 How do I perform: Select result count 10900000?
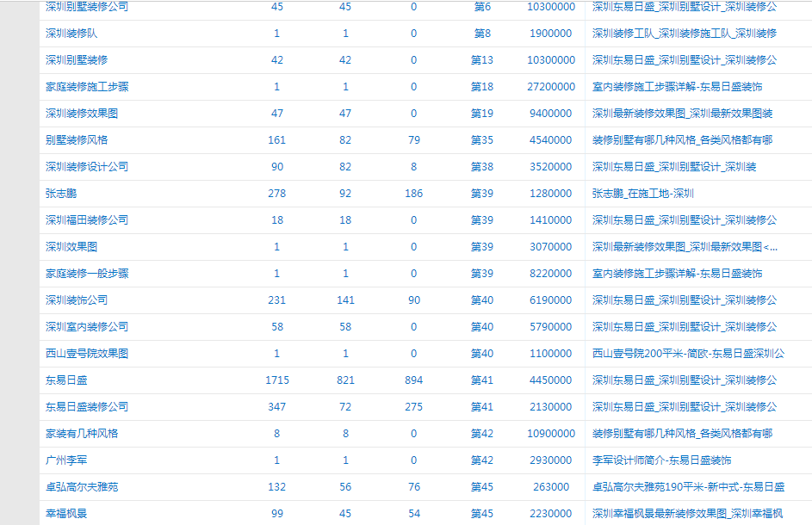coord(551,434)
